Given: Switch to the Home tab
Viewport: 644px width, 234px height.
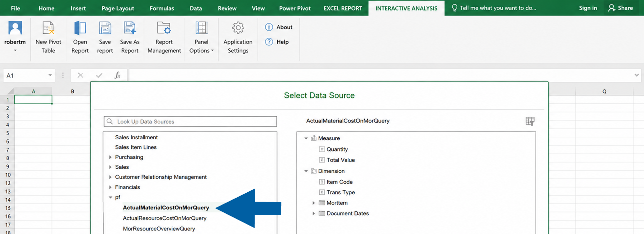Looking at the screenshot, I should pos(46,8).
